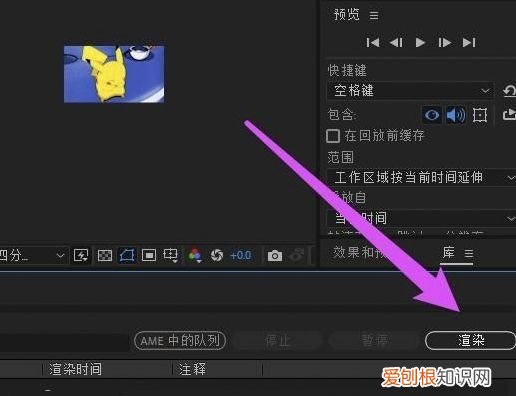Play the preview
Image resolution: width=516 pixels, height=396 pixels.
420,43
